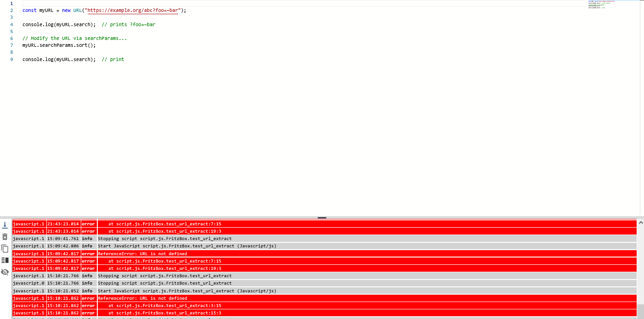This screenshot has width=644, height=319.
Task: Click log message 'test_url_extract:3:15'
Action: [367, 306]
